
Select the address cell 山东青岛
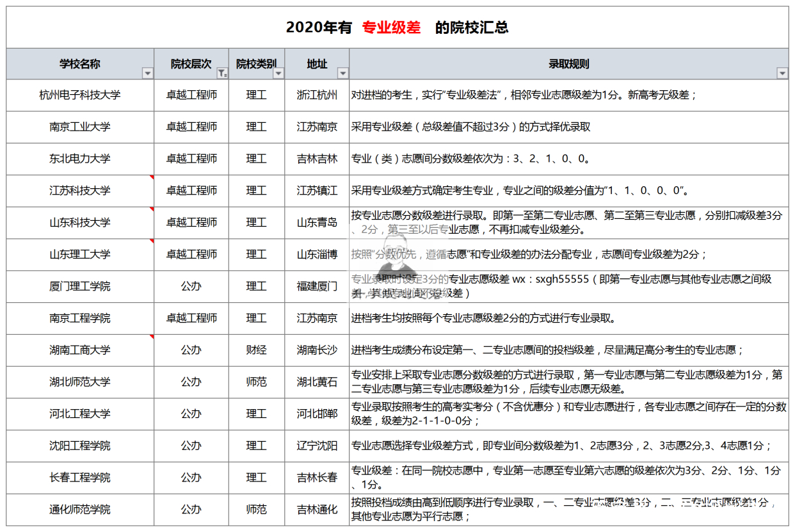click(x=317, y=223)
